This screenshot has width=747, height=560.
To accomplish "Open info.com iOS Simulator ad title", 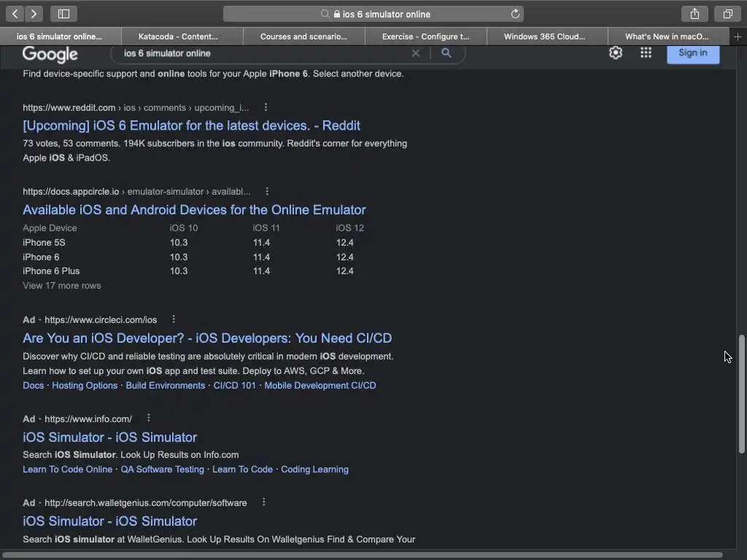I will point(109,437).
